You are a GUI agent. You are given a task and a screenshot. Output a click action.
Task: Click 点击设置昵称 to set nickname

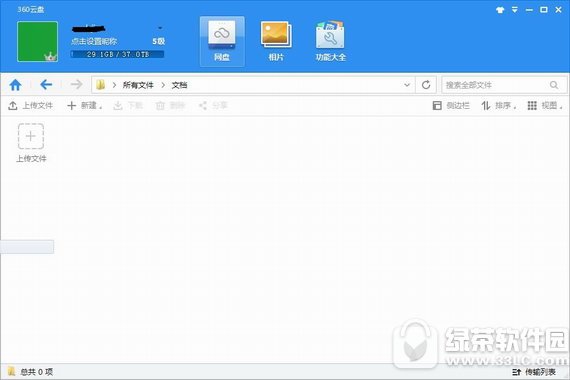tap(94, 41)
